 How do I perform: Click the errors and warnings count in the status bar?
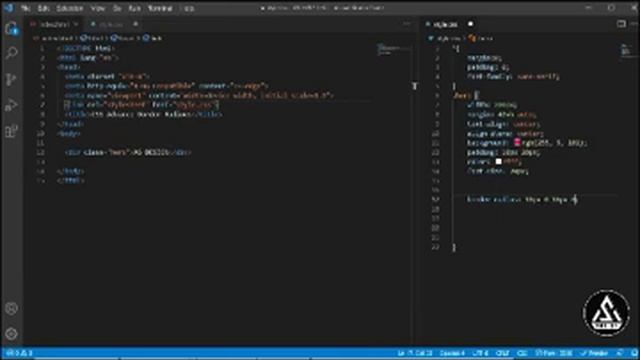point(20,353)
